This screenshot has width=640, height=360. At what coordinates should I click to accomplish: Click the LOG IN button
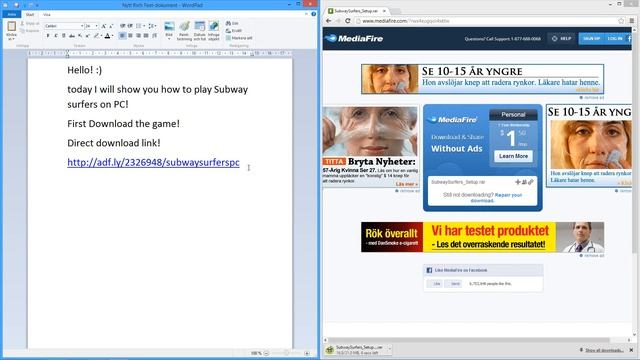[x=614, y=38]
